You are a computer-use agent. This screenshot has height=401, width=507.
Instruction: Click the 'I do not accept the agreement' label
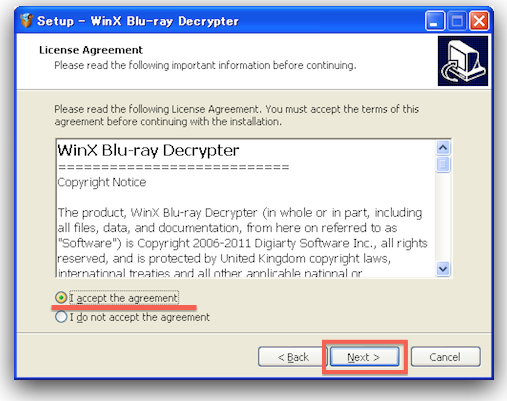pos(140,317)
